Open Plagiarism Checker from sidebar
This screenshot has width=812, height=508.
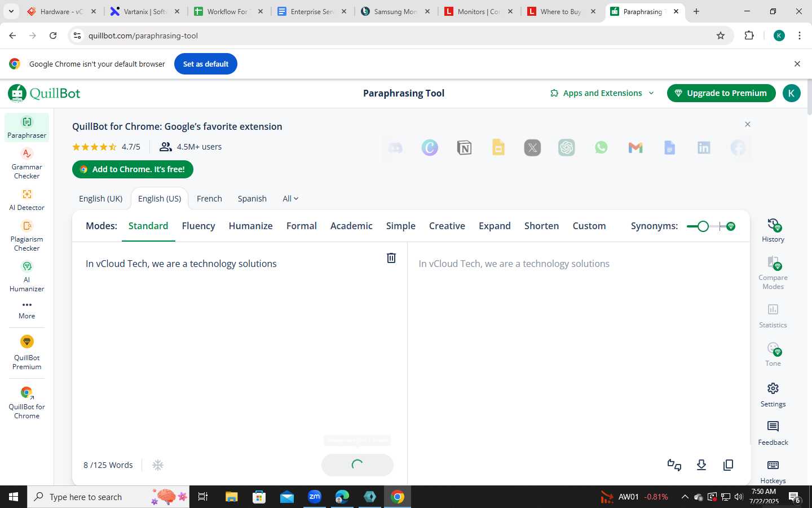tap(27, 236)
